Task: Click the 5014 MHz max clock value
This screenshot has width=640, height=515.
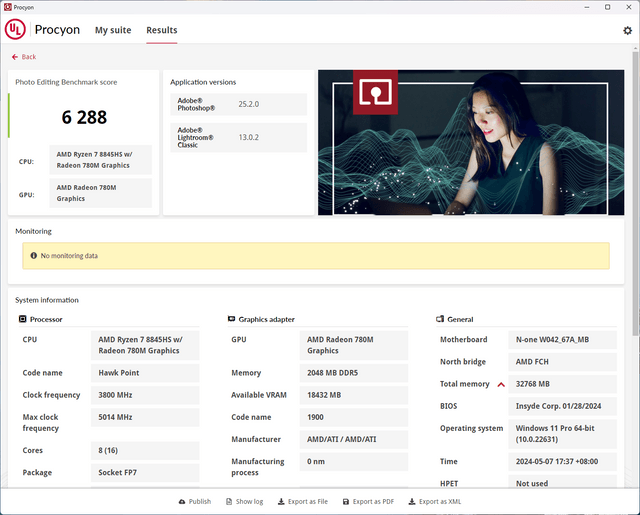Action: click(145, 417)
